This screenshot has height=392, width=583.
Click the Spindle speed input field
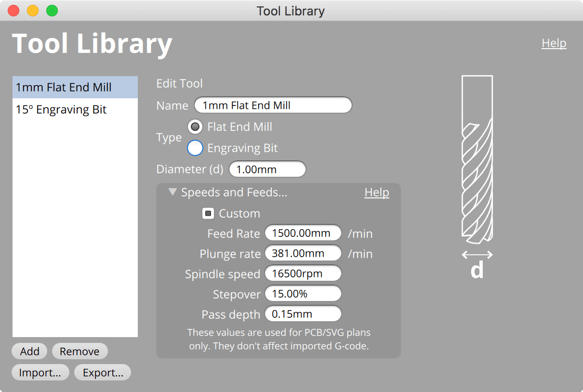[303, 274]
